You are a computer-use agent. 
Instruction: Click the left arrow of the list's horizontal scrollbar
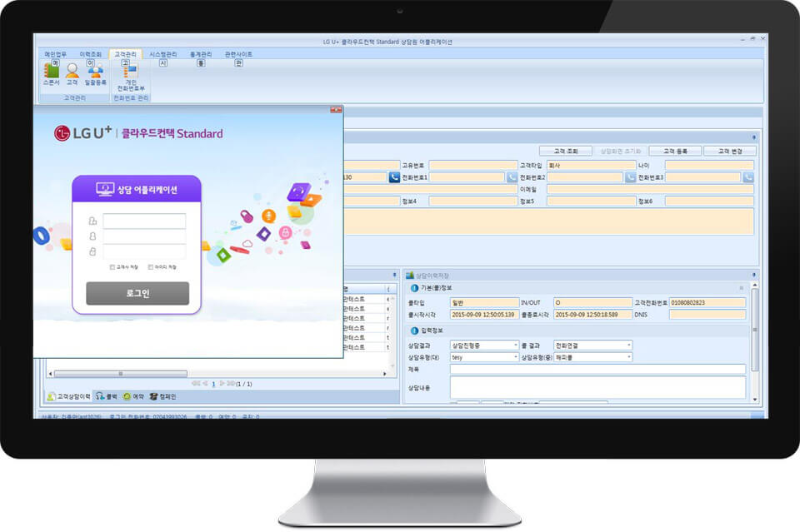(x=50, y=374)
